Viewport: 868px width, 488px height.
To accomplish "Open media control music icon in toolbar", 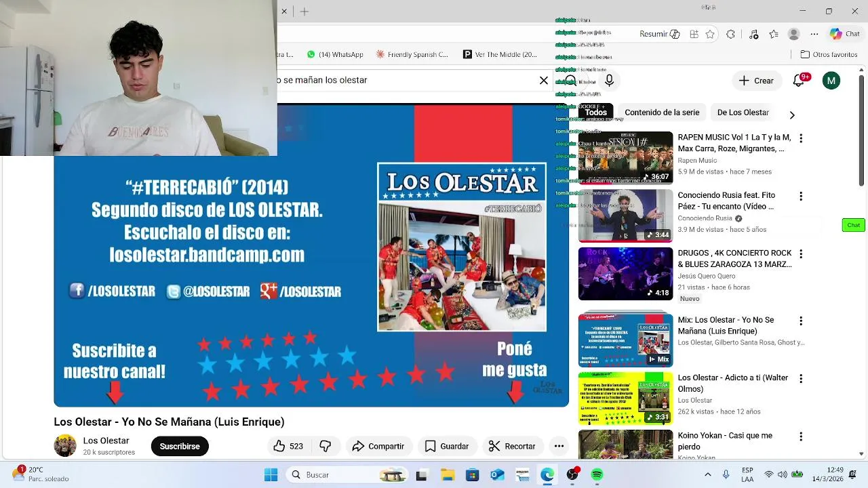I will point(753,34).
